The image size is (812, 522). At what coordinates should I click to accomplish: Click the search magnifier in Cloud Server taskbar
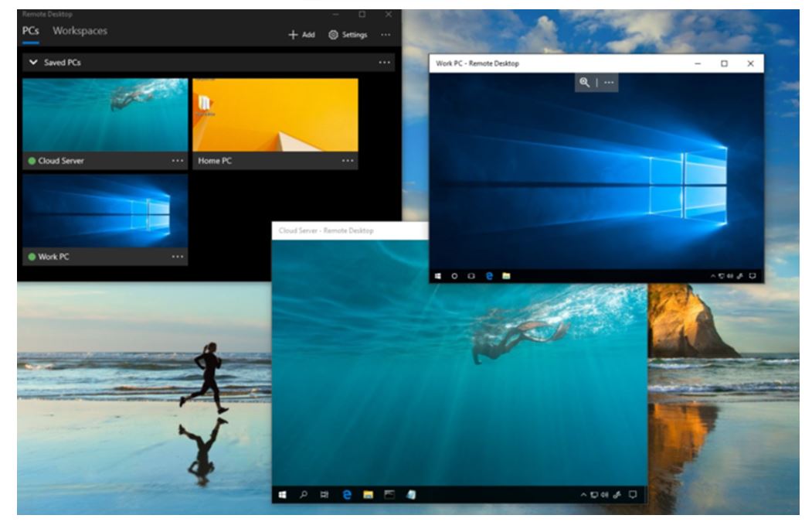click(x=304, y=495)
